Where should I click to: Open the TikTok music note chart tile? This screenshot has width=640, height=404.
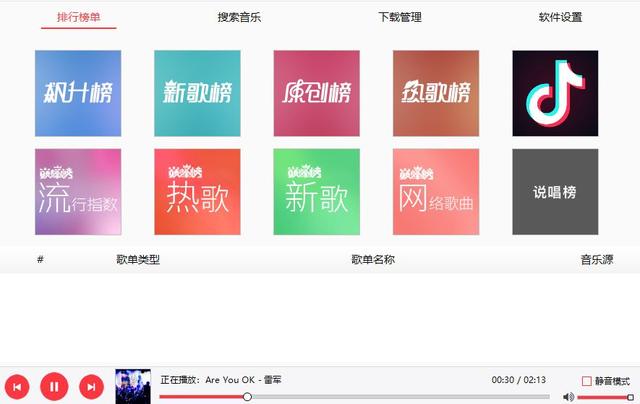[555, 93]
